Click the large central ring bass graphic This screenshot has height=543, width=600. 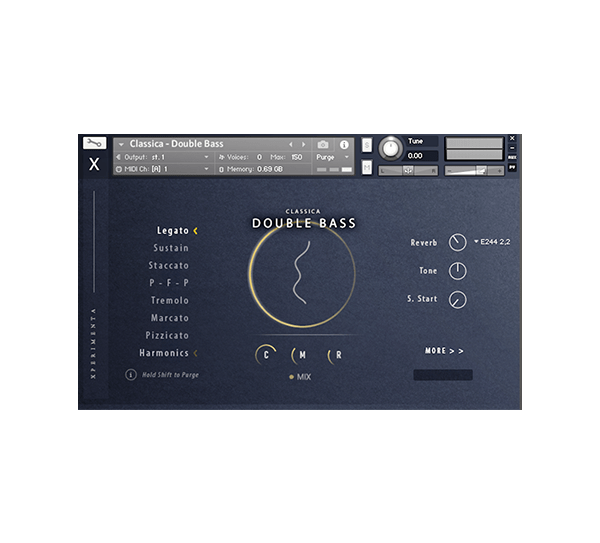click(x=302, y=274)
